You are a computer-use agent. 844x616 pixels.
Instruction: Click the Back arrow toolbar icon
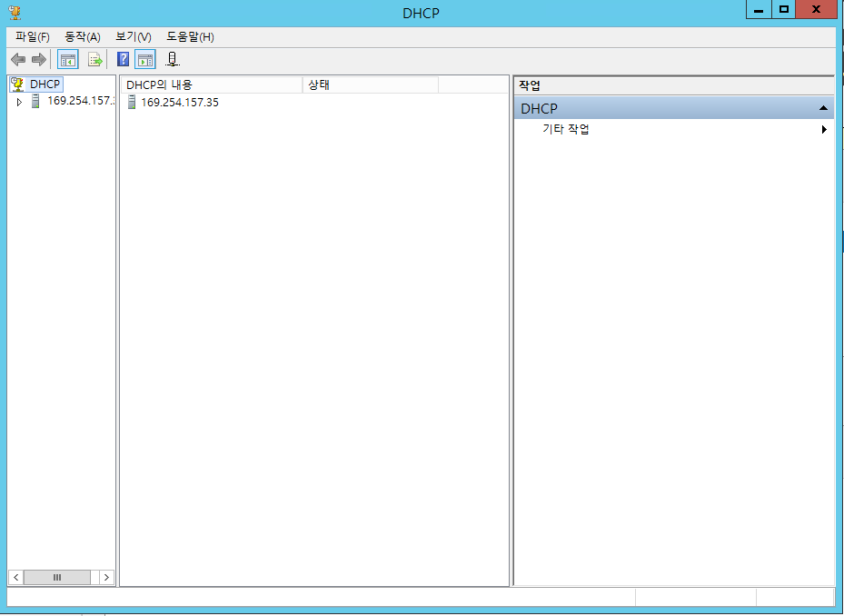point(18,60)
